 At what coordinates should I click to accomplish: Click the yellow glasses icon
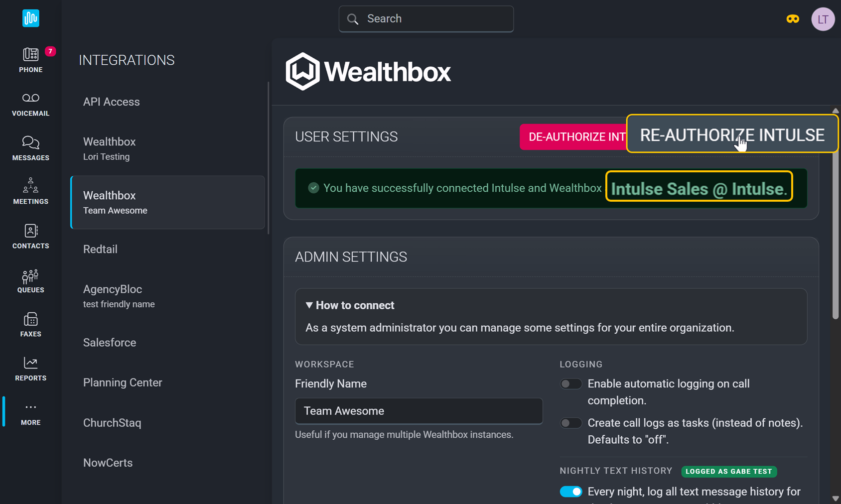(x=793, y=19)
